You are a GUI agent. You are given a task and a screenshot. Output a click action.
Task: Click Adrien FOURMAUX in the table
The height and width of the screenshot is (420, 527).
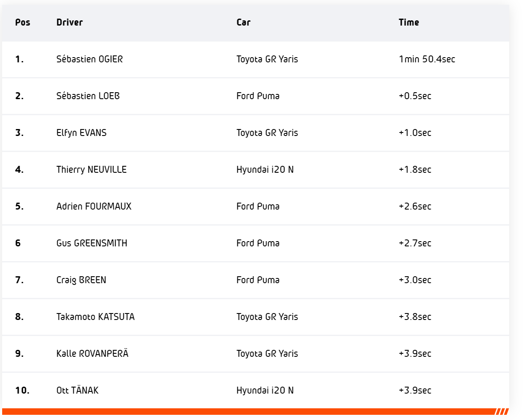[94, 207]
